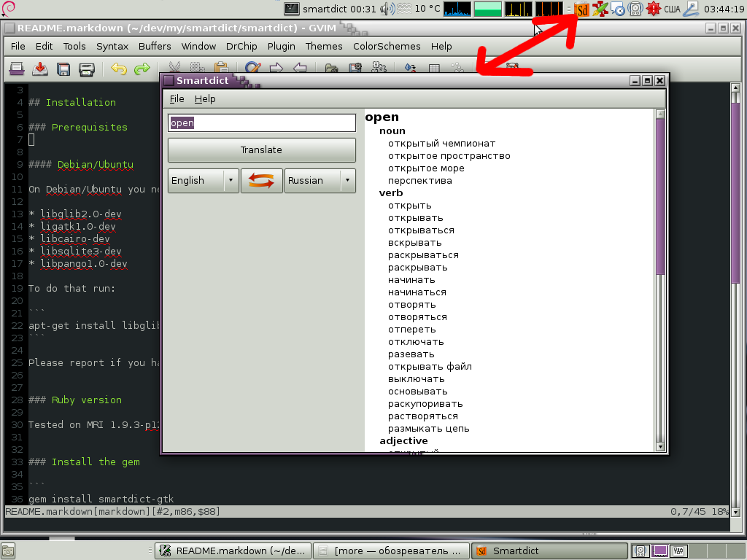The width and height of the screenshot is (747, 560).
Task: Click the GVIM Make toolbar icon
Action: point(410,68)
